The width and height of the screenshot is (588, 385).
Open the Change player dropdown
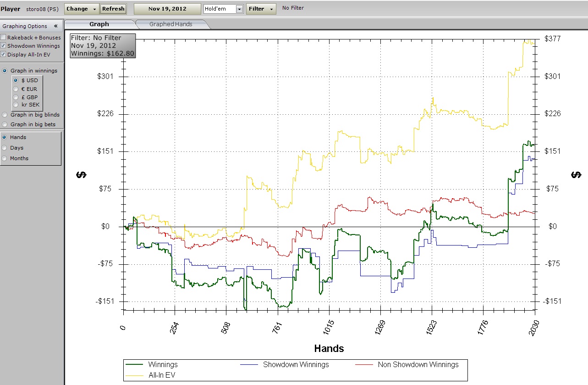pyautogui.click(x=82, y=9)
